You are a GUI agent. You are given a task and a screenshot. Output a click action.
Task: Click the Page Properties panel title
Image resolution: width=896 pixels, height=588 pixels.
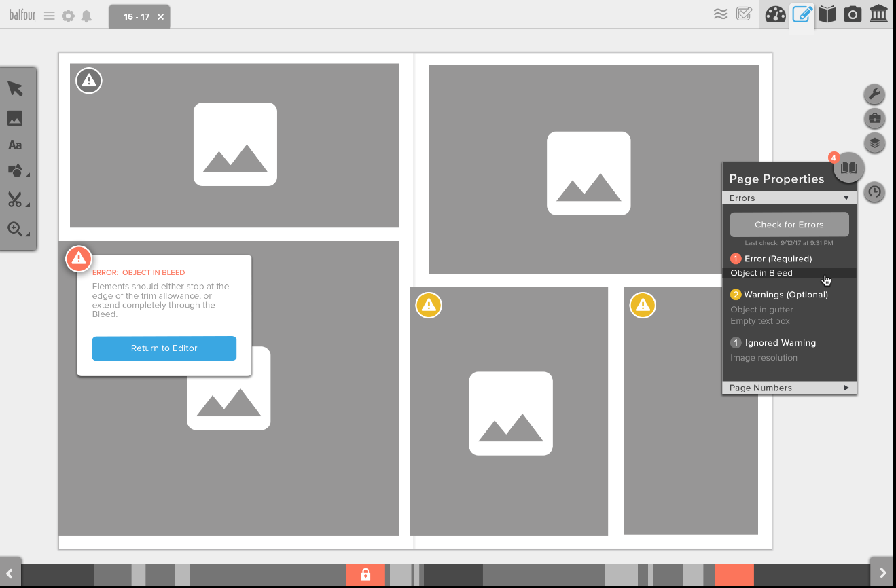776,179
